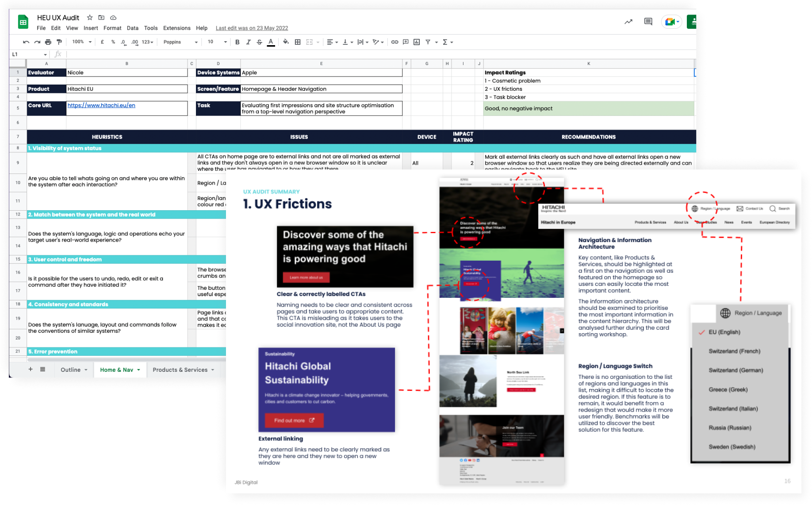Image resolution: width=812 pixels, height=505 pixels.
Task: Open the https://www.hitachi.eu/en link in the sheet
Action: click(101, 105)
